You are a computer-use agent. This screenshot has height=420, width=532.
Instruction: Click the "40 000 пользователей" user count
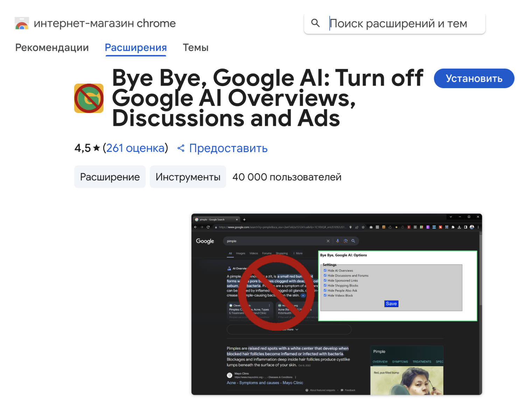(x=287, y=177)
